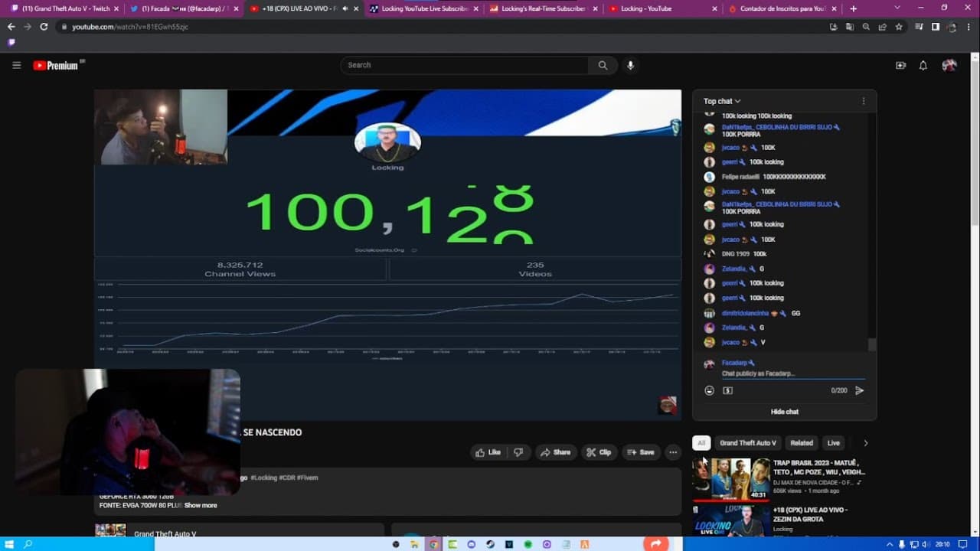Viewport: 980px width, 551px height.
Task: Click the Twitch bookmark icon
Action: pos(11,42)
